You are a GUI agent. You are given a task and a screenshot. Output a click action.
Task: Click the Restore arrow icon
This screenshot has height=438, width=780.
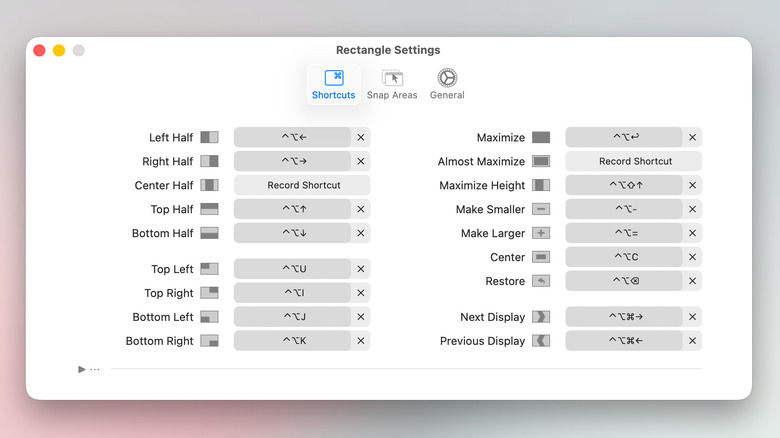541,281
